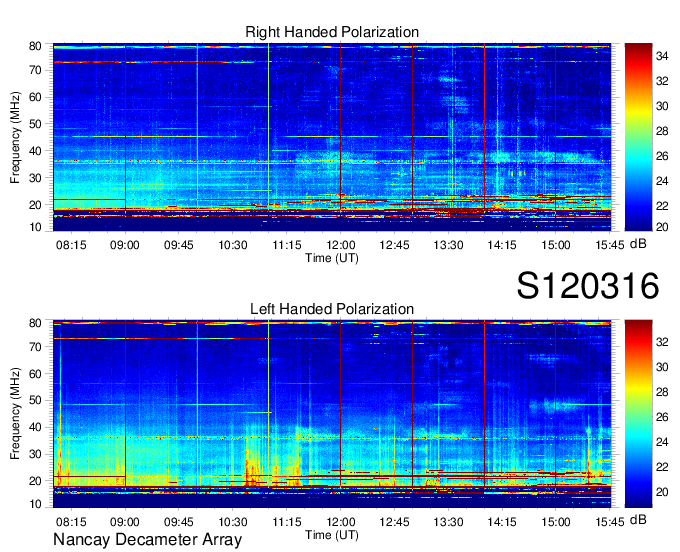Viewport: 680px width, 552px height.
Task: Click the "15:45" tick on top plot
Action: click(x=610, y=245)
